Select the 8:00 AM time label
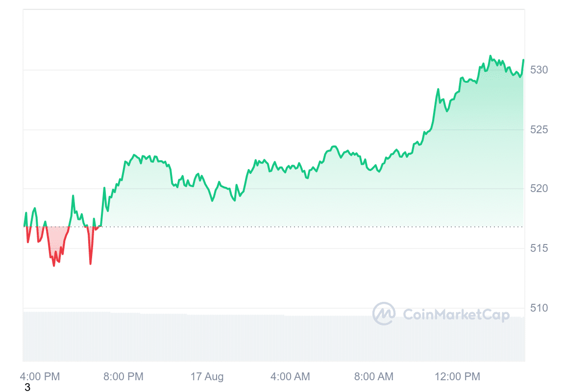The width and height of the screenshot is (588, 392). click(373, 377)
